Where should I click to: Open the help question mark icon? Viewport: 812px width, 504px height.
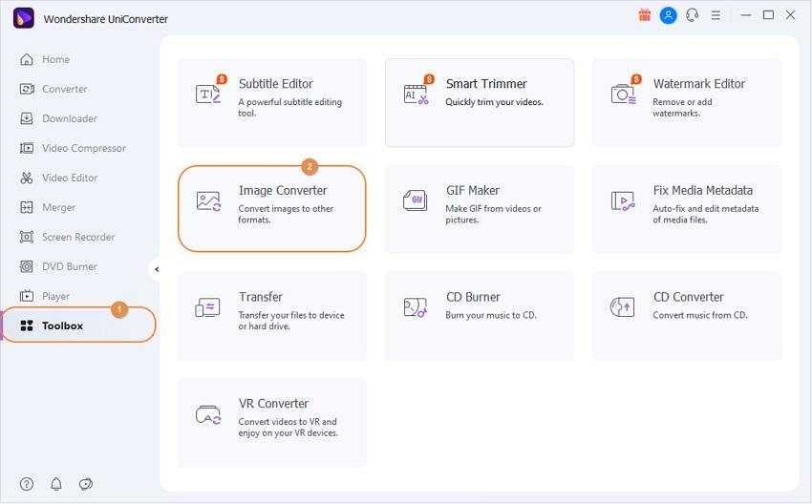[x=27, y=484]
